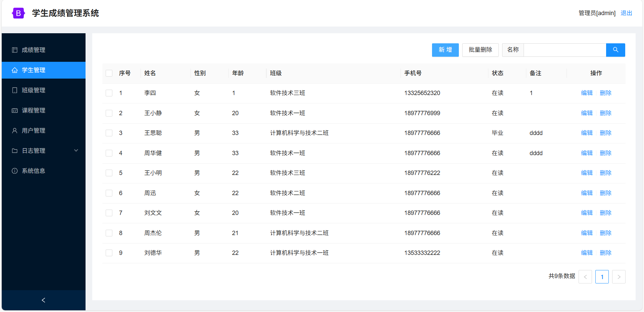This screenshot has width=644, height=312.
Task: Open 成绩管理 in the sidebar
Action: (x=44, y=50)
